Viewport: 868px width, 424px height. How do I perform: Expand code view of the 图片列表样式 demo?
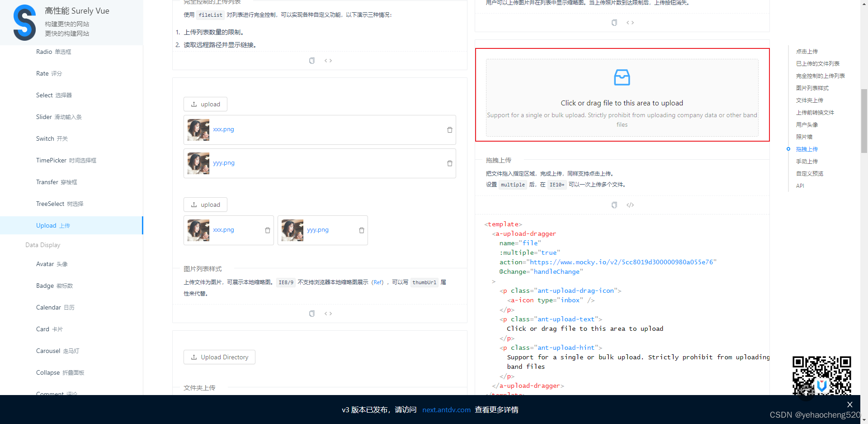pos(328,313)
